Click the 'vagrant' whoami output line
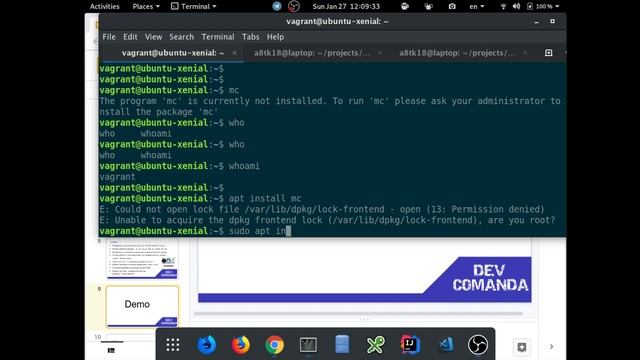The image size is (640, 360). 117,177
